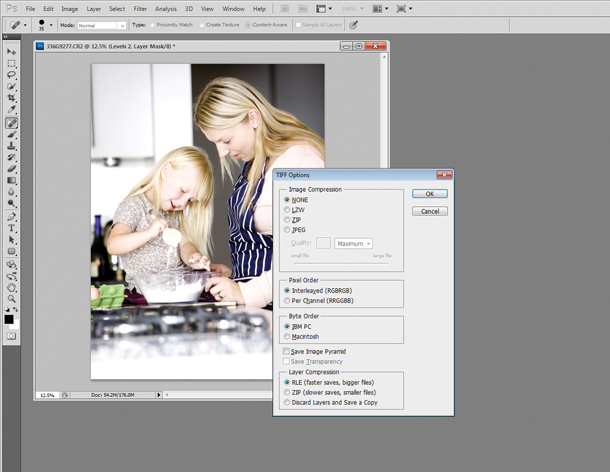Select the Pen tool

(x=11, y=217)
